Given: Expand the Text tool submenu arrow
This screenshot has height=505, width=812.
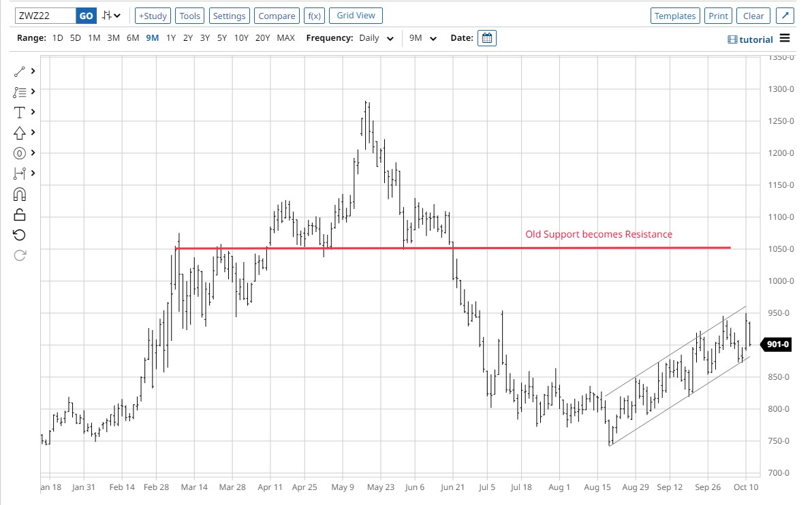Looking at the screenshot, I should pos(33,112).
